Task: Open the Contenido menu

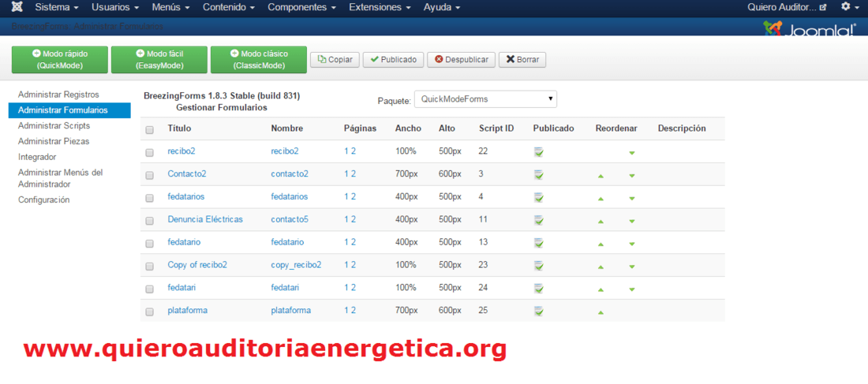Action: [x=229, y=8]
